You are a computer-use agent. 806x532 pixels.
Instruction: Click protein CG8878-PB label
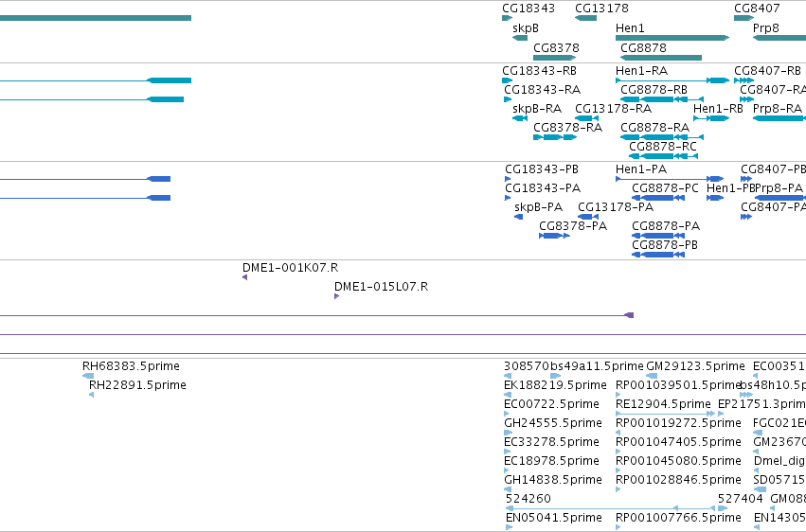pos(665,245)
